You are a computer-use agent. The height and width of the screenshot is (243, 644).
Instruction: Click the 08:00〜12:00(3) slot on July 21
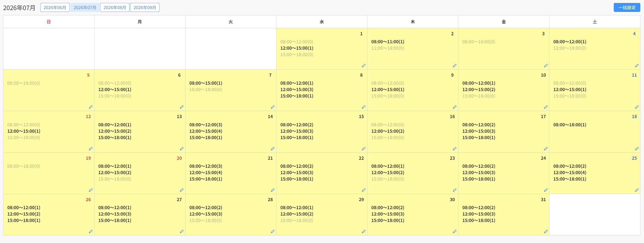pyautogui.click(x=206, y=166)
